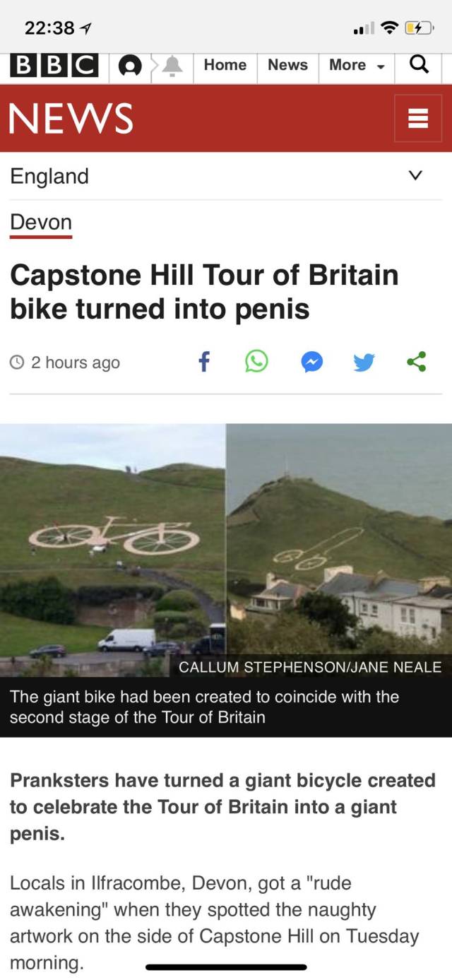Screen dimensions: 452x980
Task: Expand the England section chevron
Action: click(x=416, y=175)
